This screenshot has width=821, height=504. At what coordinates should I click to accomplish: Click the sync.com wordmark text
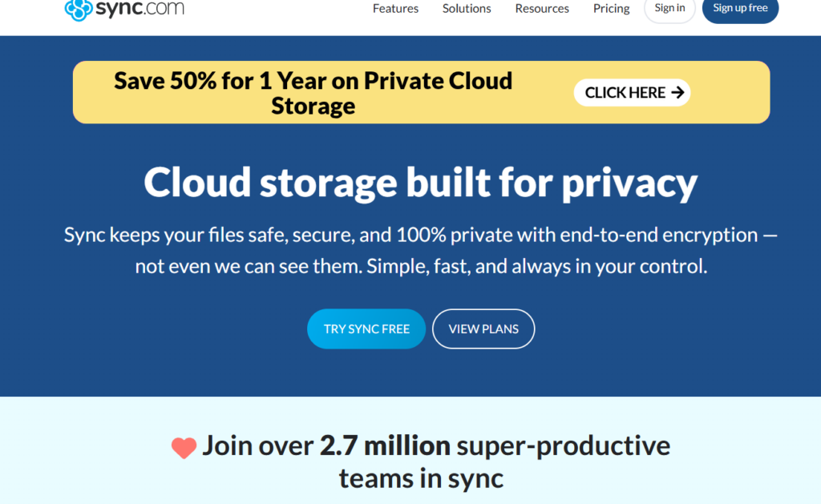click(140, 8)
